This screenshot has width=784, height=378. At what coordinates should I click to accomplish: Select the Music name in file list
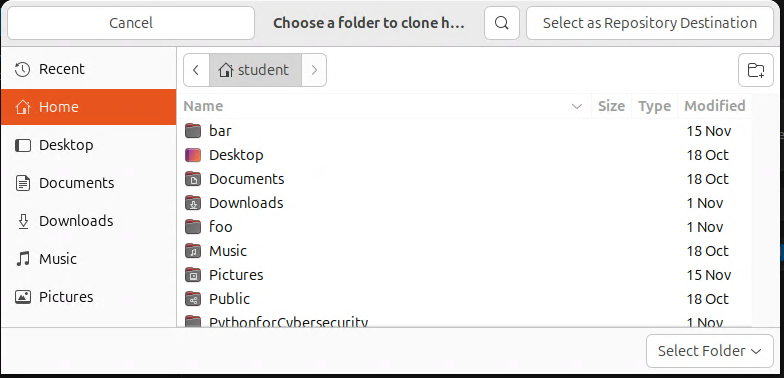pos(228,251)
